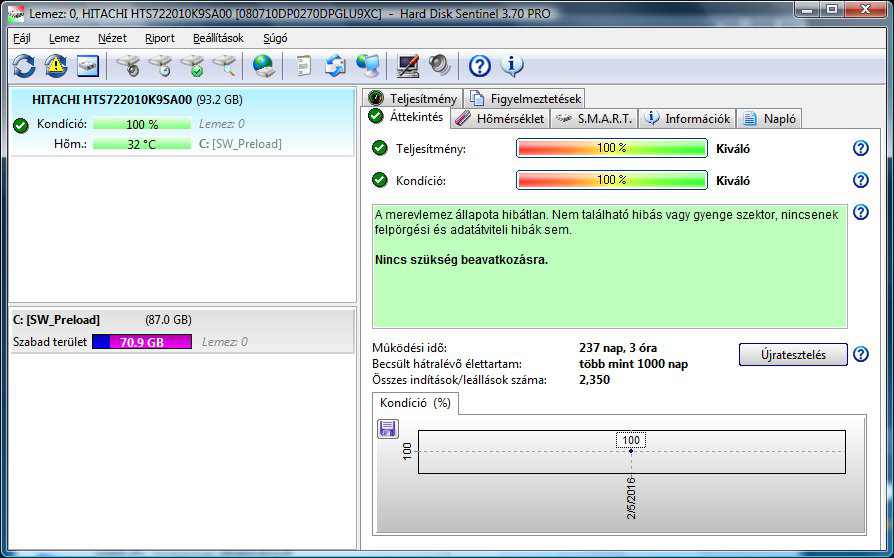Click the help icon next to Újratesztelés
This screenshot has height=558, width=894.
point(861,355)
